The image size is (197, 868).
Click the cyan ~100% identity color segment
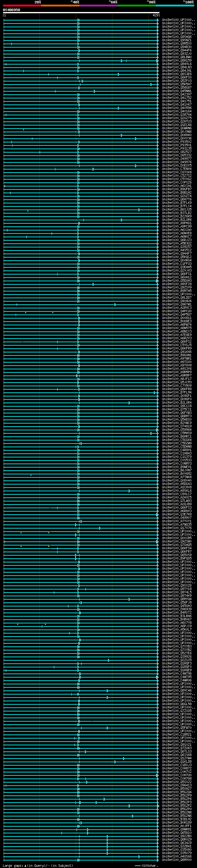[x=175, y=6]
